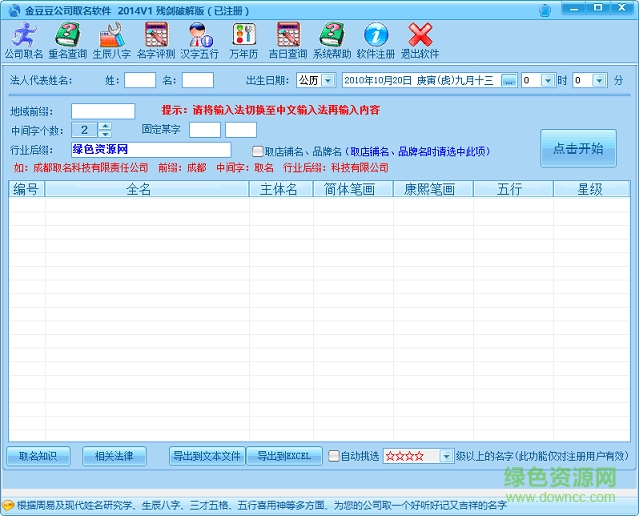Open the 生辰八字 tool

coord(112,40)
